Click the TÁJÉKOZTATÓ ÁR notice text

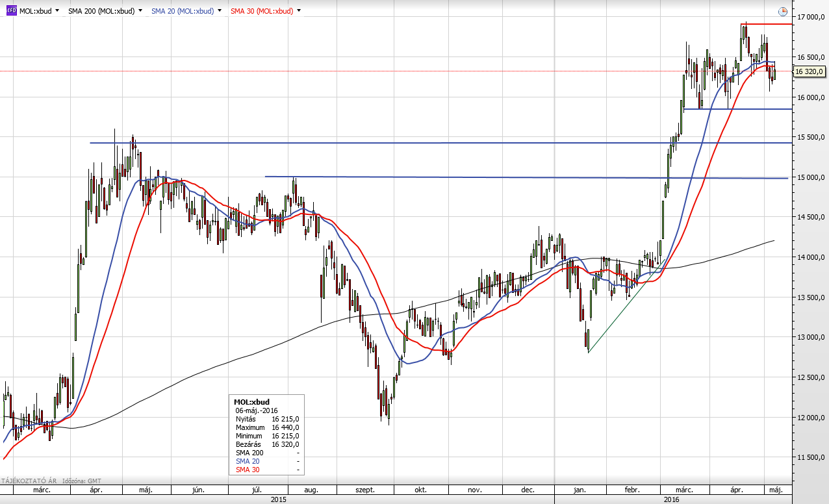(29, 481)
